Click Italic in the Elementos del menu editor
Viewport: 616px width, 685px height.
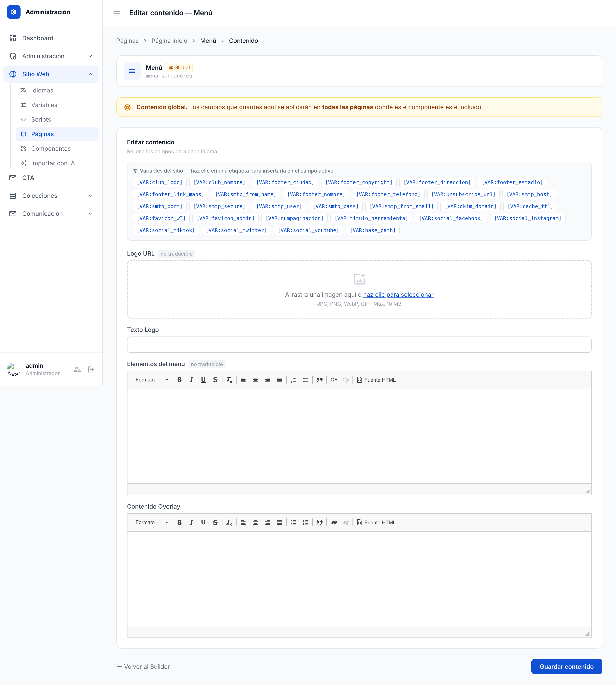tap(191, 380)
